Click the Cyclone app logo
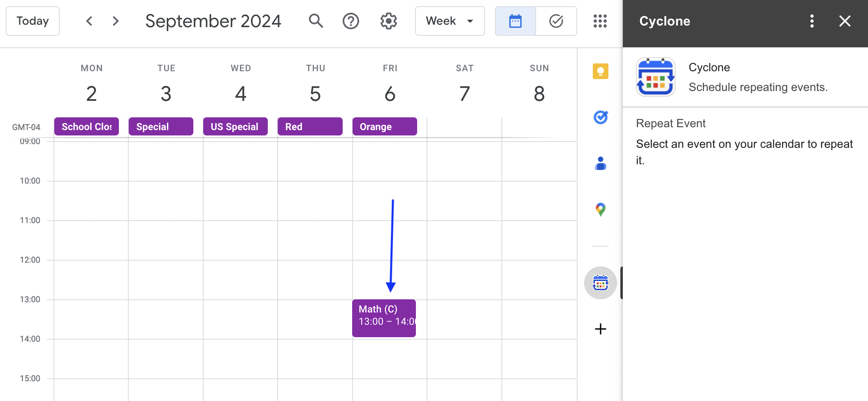 (656, 77)
